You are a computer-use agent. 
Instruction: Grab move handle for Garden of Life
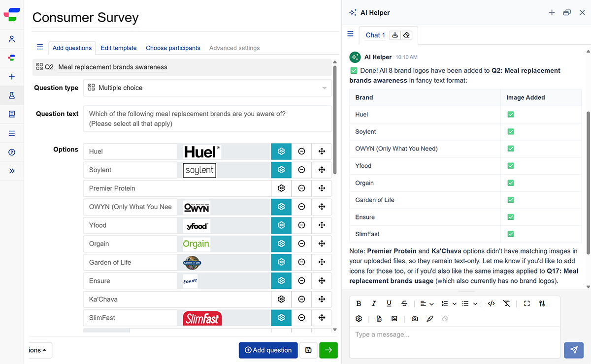(x=322, y=262)
